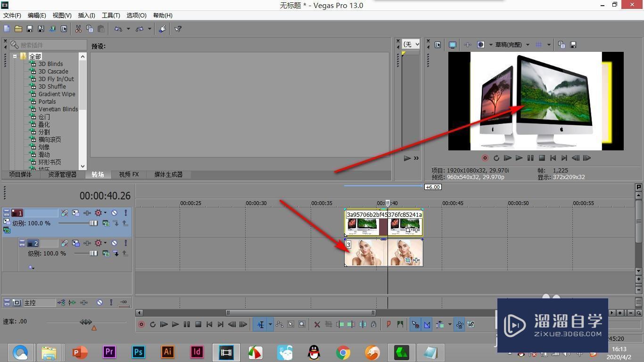The height and width of the screenshot is (362, 644).
Task: Click the 搜索插件 search field
Action: [x=48, y=45]
